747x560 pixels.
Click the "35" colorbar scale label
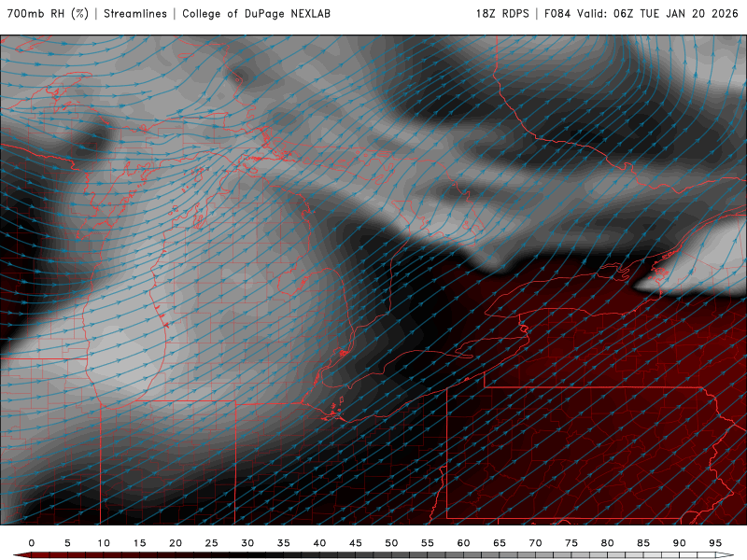(284, 543)
